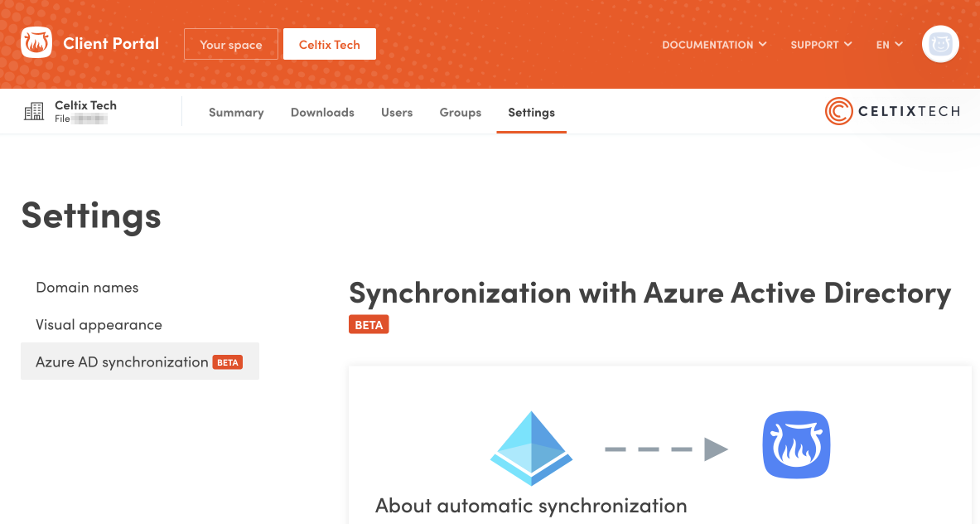Click the Client Portal cauldron logo
Screen dimensions: 980x524
(x=36, y=43)
